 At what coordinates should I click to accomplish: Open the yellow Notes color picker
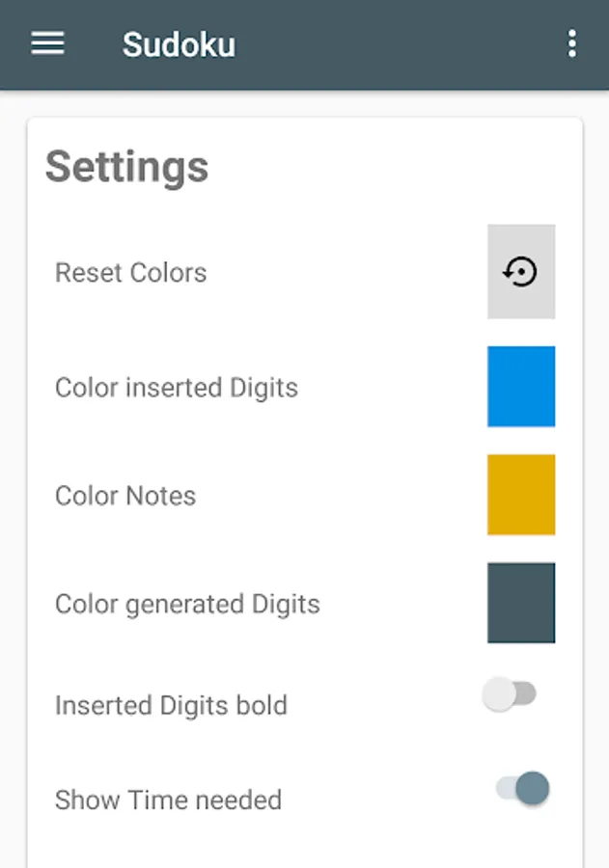click(x=520, y=495)
